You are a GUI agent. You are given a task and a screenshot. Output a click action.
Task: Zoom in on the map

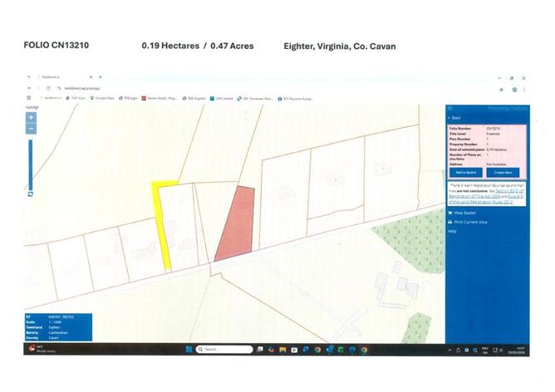pyautogui.click(x=32, y=118)
